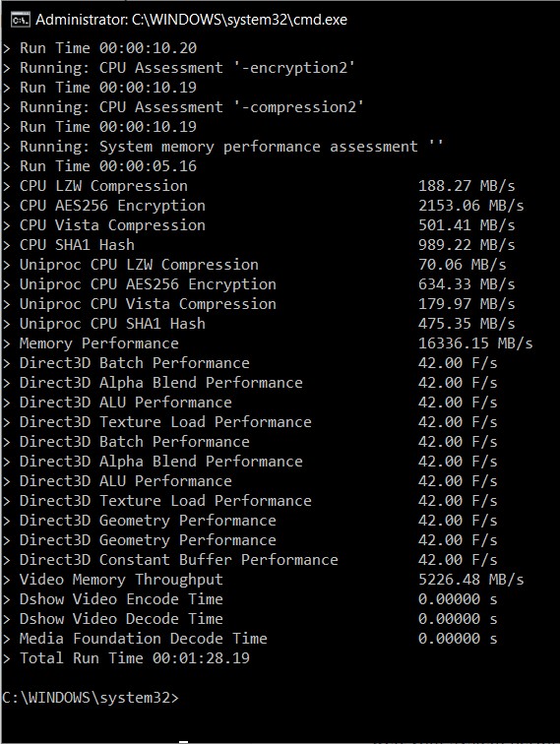Screen dimensions: 560x744
Task: Click the Direct3D Constant Buffer Performance line
Action: [250, 560]
